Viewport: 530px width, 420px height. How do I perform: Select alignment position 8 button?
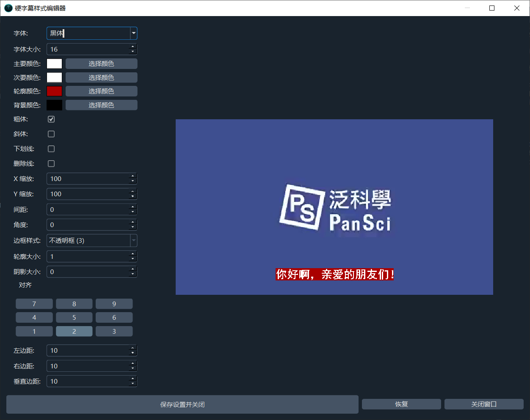(74, 304)
